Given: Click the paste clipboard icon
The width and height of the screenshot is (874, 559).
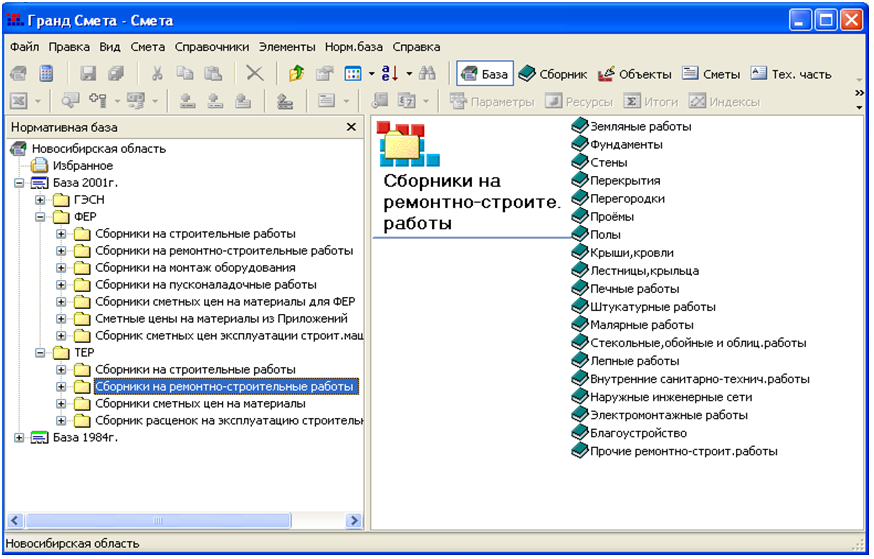Looking at the screenshot, I should (213, 74).
